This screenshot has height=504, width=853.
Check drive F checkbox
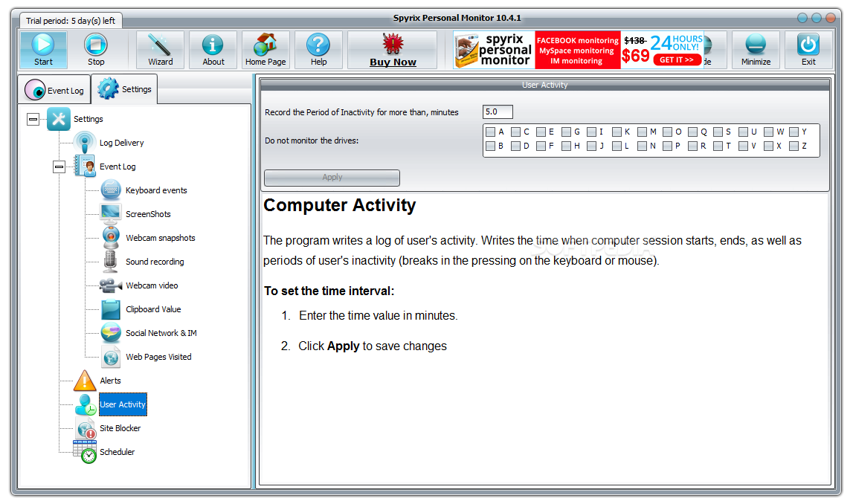[x=541, y=146]
